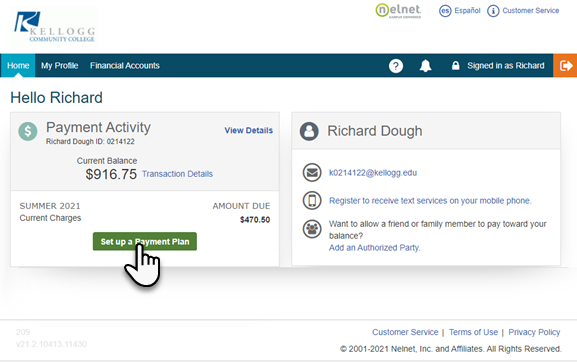
Task: Click Add an Authorized Party link
Action: (x=374, y=248)
